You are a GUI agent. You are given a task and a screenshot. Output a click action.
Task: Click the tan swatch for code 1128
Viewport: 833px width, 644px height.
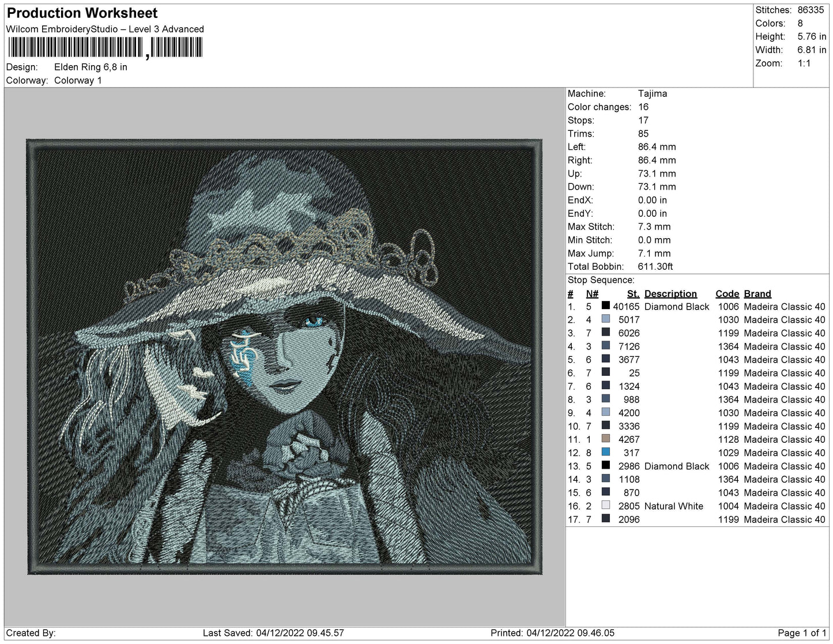pyautogui.click(x=605, y=439)
